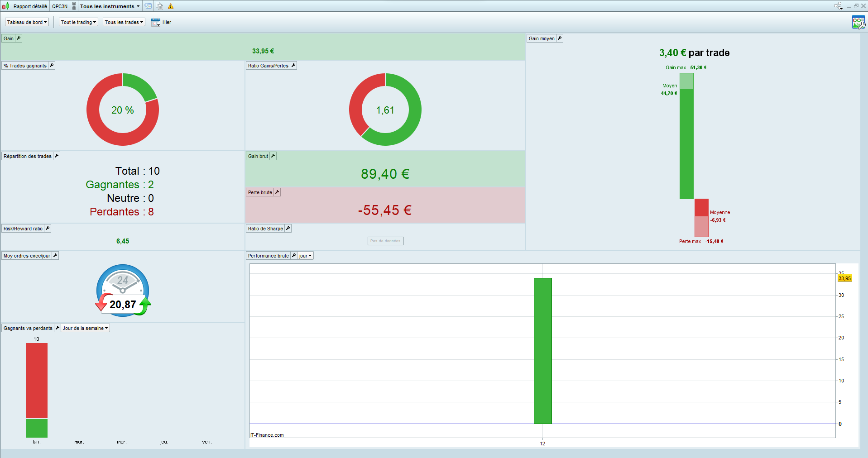Screen dimensions: 868x458
Task: Select the Rapport détaillé title tab
Action: click(x=30, y=6)
